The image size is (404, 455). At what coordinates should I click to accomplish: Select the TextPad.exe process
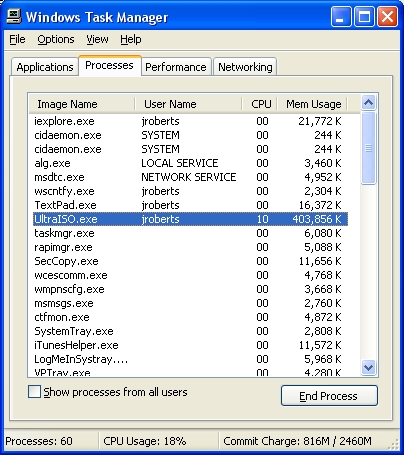pos(190,205)
